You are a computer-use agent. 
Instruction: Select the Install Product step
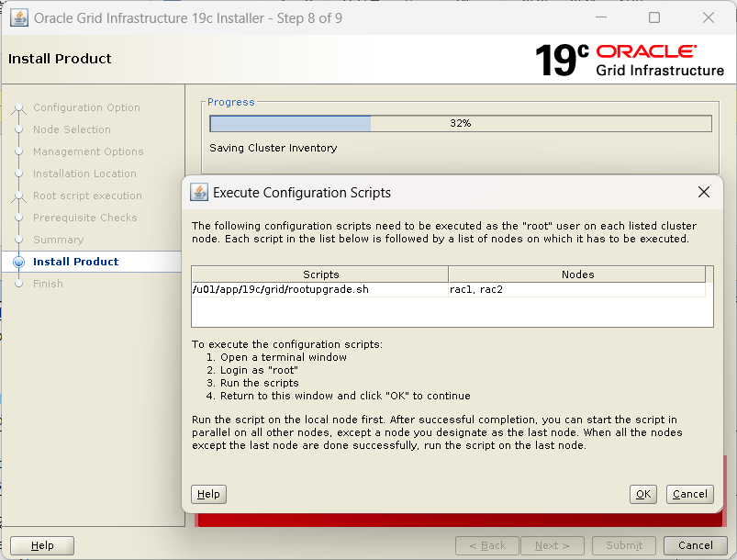75,262
